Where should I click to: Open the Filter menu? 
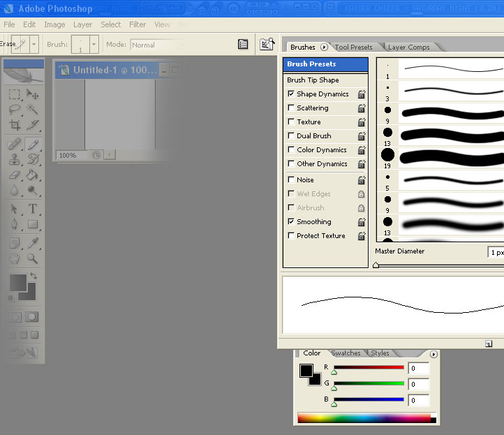[x=138, y=24]
